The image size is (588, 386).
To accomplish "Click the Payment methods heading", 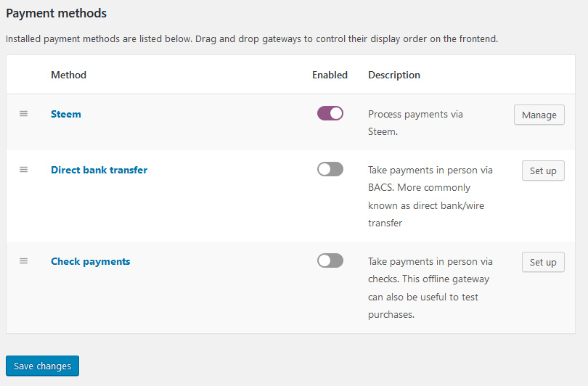I will pyautogui.click(x=56, y=13).
